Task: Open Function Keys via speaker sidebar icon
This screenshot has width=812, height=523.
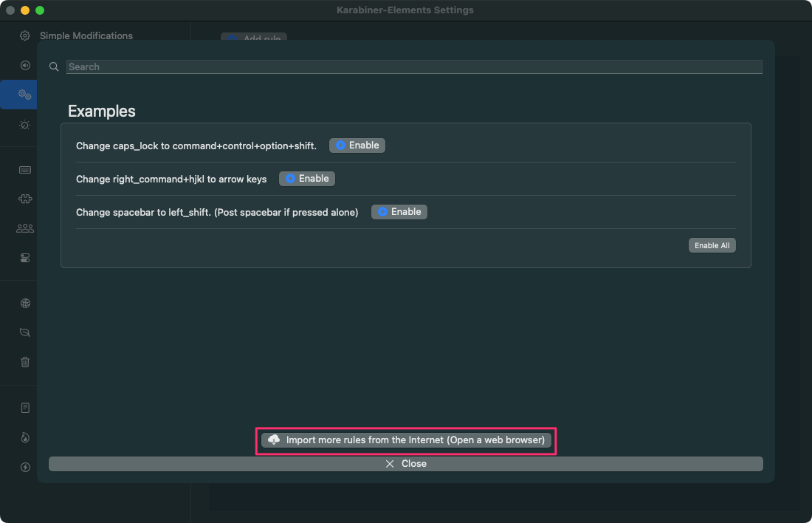Action: [25, 65]
